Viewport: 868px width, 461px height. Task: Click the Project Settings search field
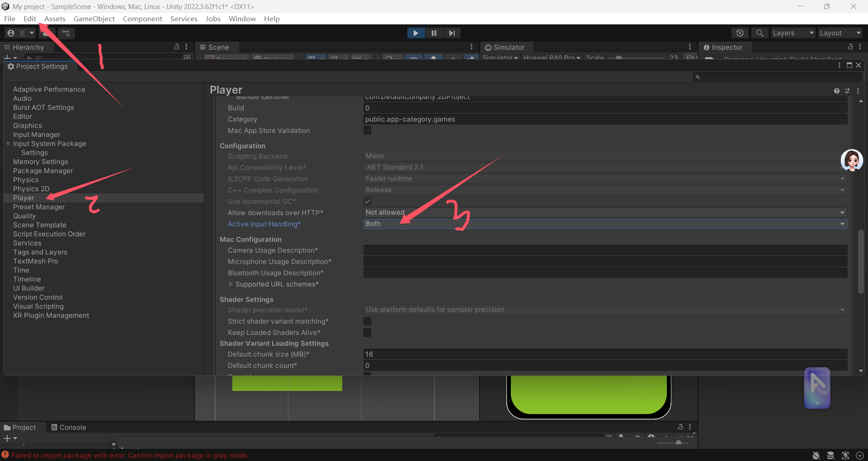[778, 77]
